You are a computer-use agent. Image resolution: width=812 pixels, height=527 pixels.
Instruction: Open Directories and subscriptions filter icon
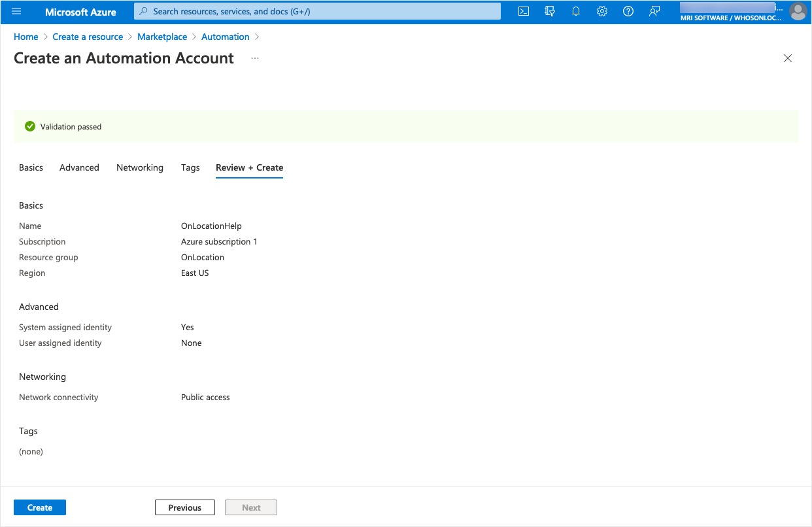[x=550, y=11]
